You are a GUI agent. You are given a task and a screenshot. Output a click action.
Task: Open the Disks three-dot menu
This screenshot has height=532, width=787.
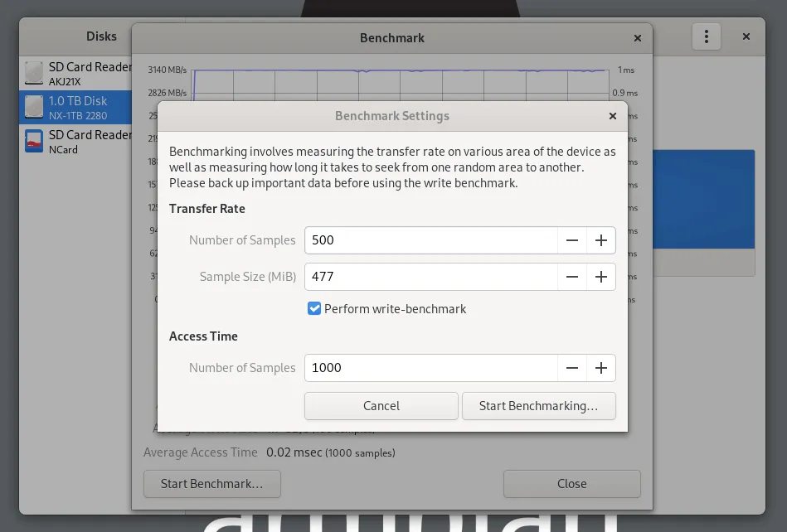pos(707,36)
